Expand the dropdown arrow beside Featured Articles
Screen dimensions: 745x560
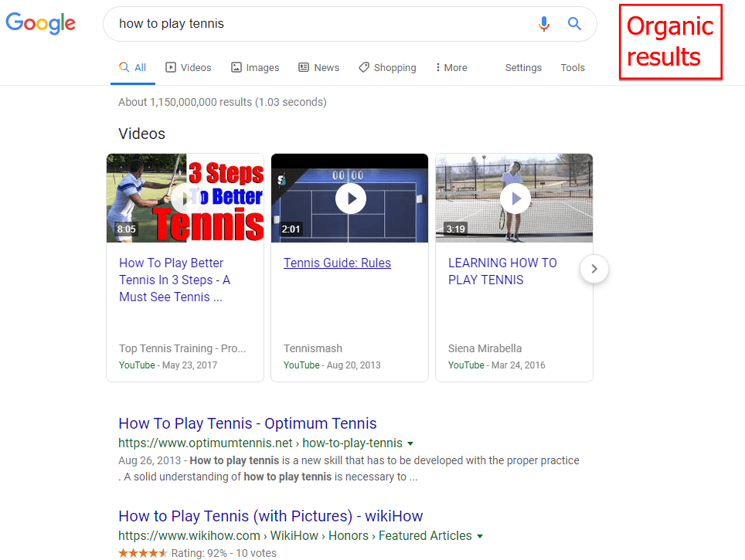tap(480, 536)
